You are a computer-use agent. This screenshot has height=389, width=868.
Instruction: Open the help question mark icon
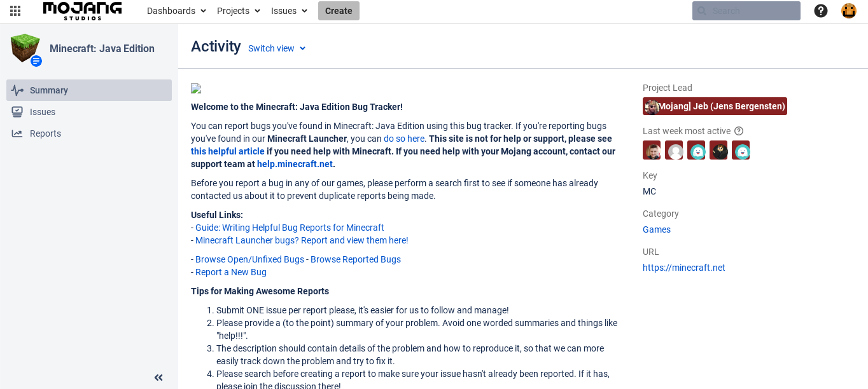[x=821, y=11]
